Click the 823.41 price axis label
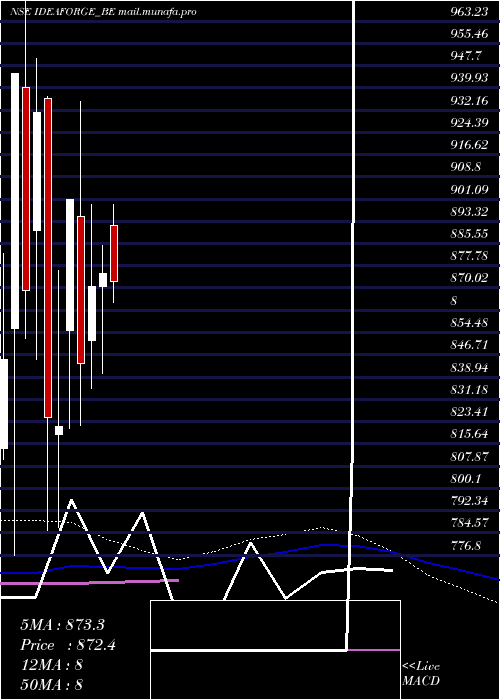 (469, 412)
